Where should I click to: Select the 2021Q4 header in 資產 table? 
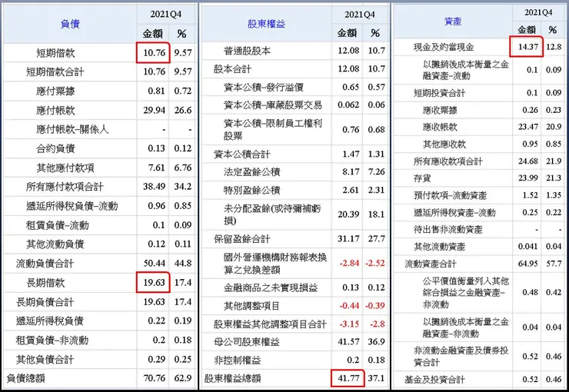point(538,13)
